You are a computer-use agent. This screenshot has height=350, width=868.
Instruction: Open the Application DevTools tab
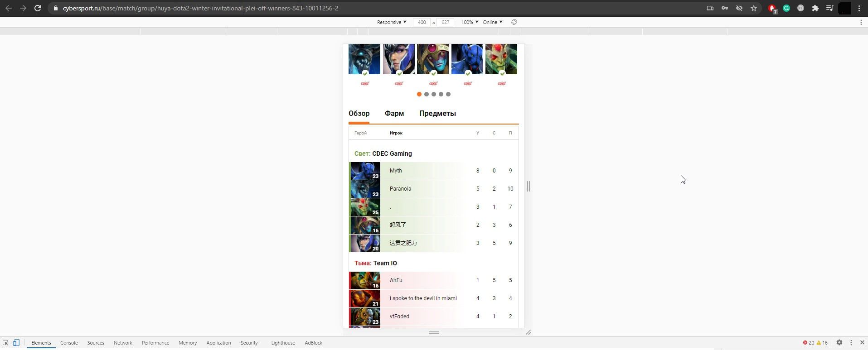(x=218, y=343)
